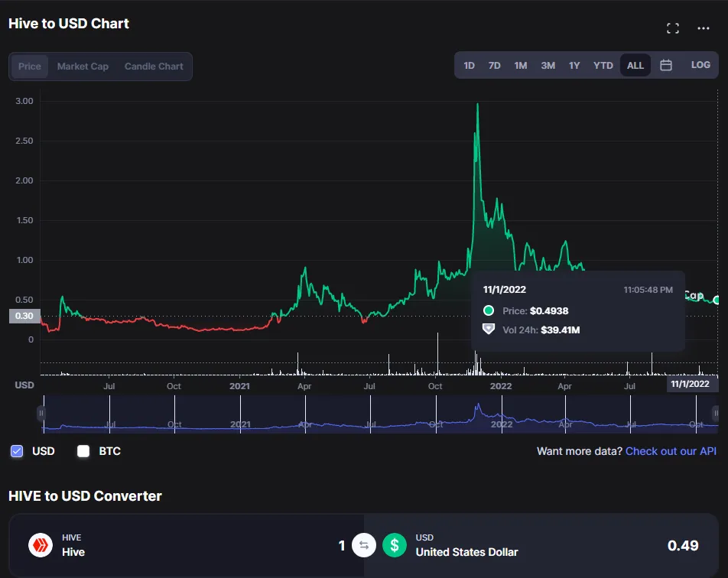Click the Hive currency name label
Image resolution: width=728 pixels, height=578 pixels.
pyautogui.click(x=73, y=552)
